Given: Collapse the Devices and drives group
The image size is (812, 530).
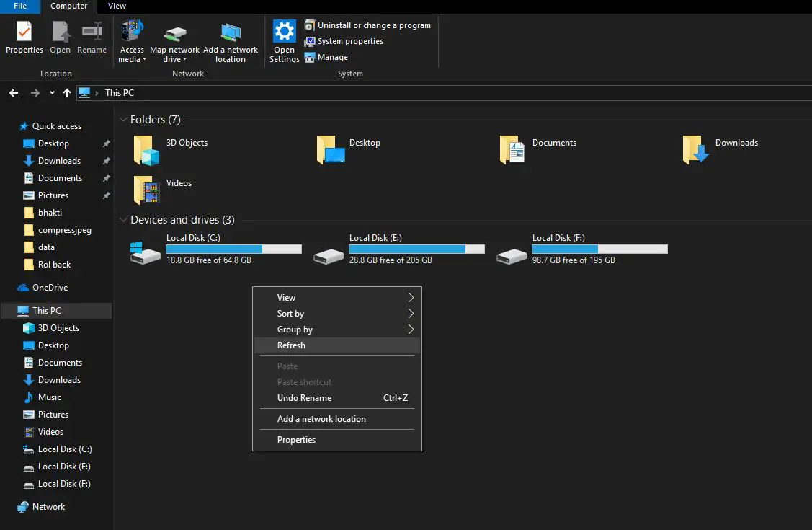Looking at the screenshot, I should [123, 220].
